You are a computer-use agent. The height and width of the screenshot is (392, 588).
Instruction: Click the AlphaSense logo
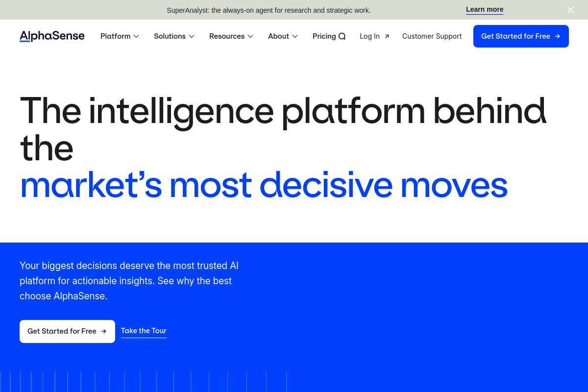click(x=52, y=36)
